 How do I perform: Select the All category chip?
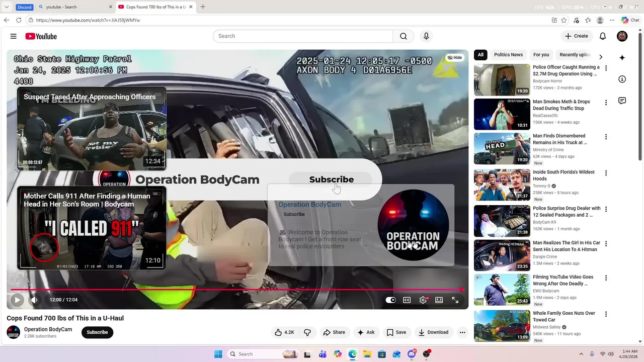480,55
